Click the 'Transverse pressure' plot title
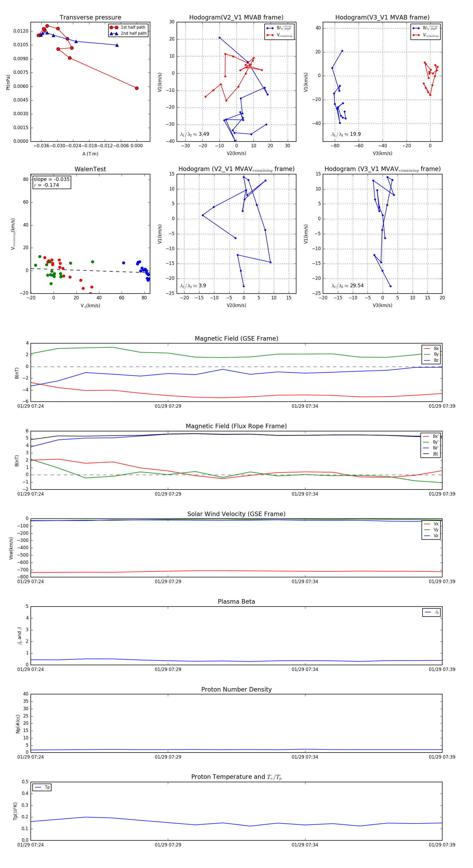Screen dimensions: 473x868 (x=90, y=18)
